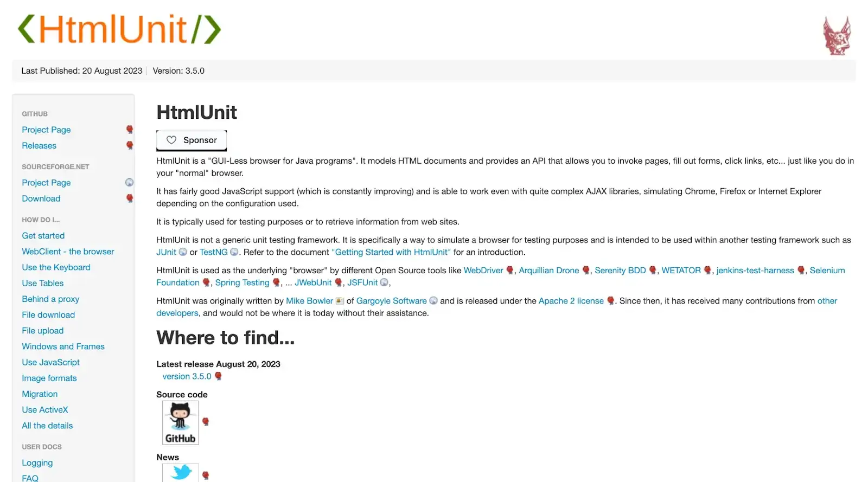Click globe icon after Gargoyle Software

tap(433, 301)
